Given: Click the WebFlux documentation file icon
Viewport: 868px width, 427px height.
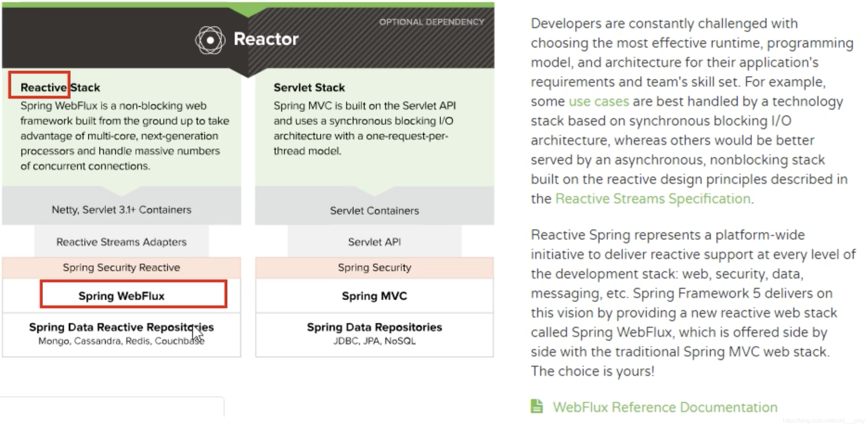Looking at the screenshot, I should click(x=537, y=406).
